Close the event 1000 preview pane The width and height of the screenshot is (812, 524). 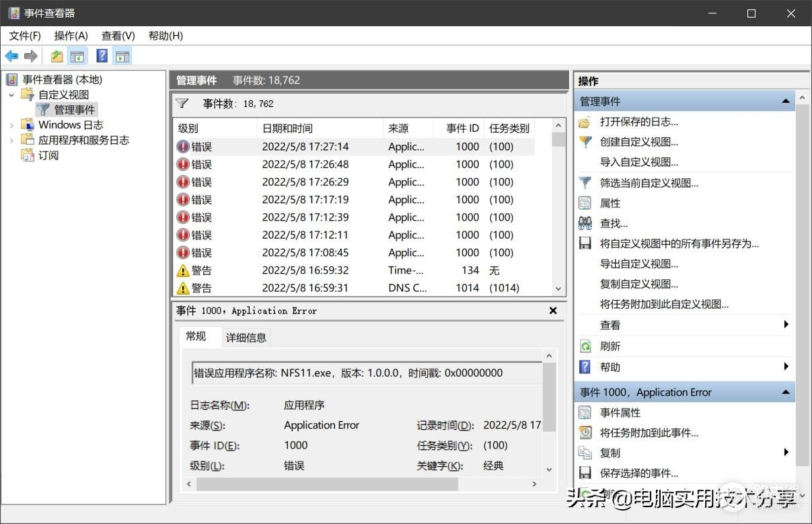(553, 311)
